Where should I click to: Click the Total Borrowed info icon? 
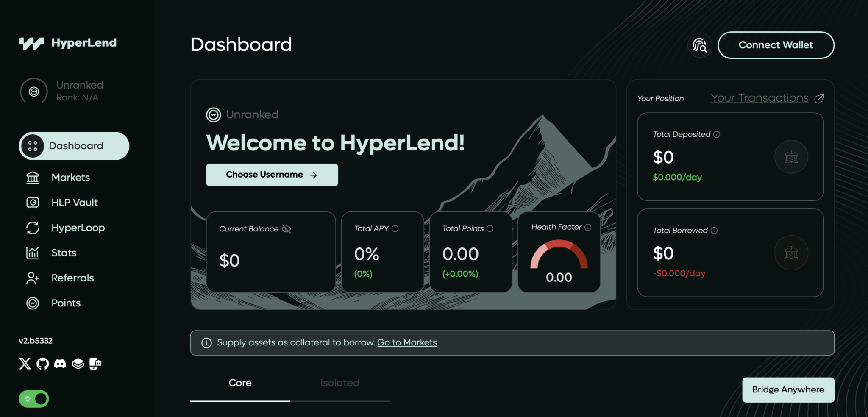(714, 231)
